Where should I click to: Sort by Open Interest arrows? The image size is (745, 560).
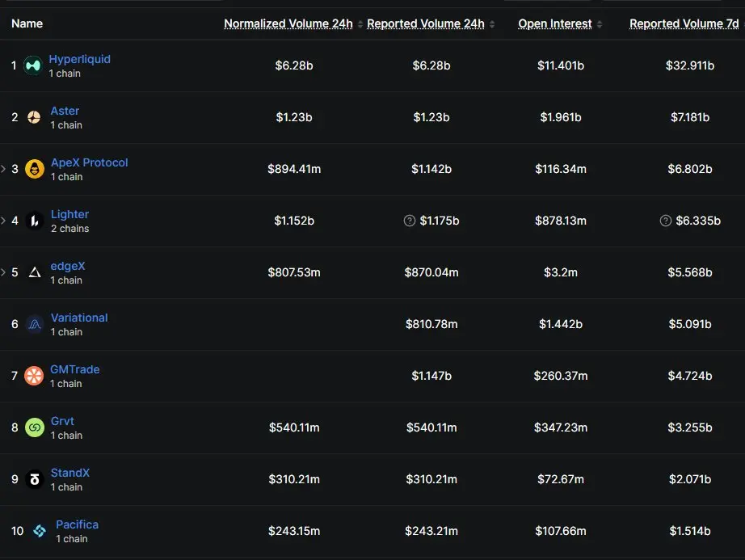[599, 24]
